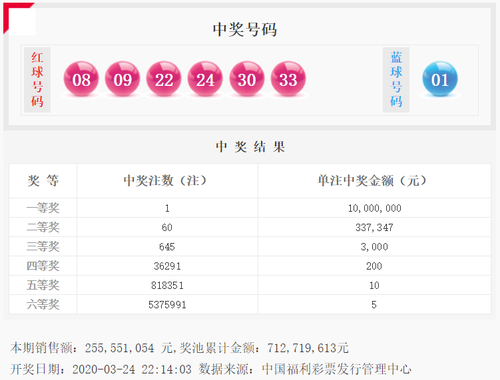Click the 六等奖 winner count 5375991

(x=167, y=305)
